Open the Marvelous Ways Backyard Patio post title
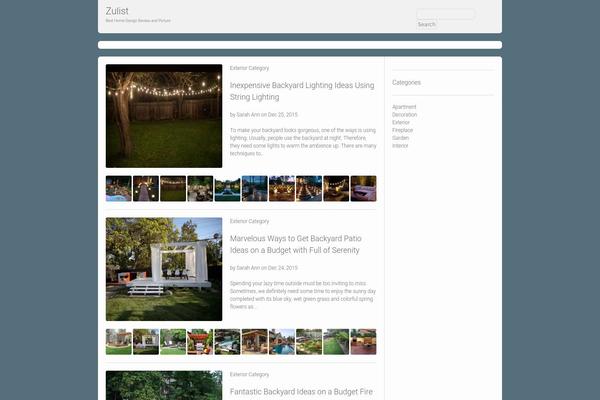The image size is (600, 400). [295, 244]
